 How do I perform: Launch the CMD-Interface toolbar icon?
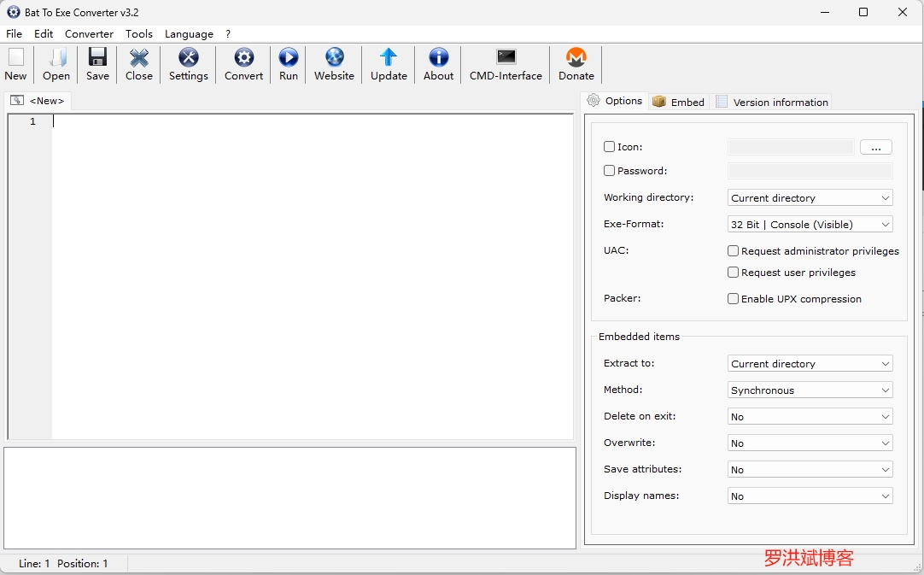tap(506, 56)
